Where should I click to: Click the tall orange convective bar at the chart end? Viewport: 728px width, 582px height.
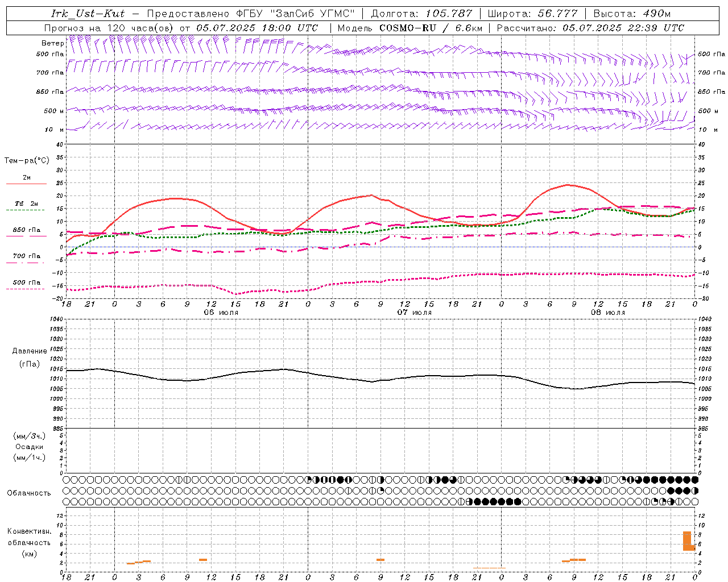(x=687, y=541)
